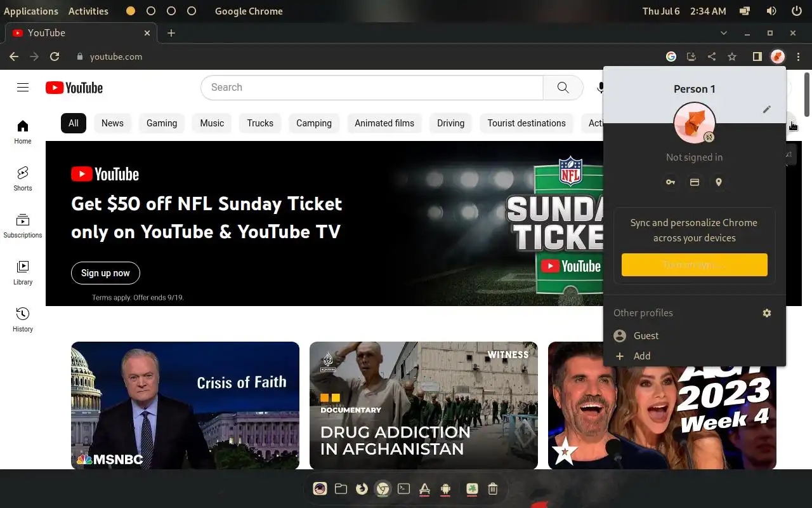Open the YouTube hamburger guide menu
The image size is (812, 508).
click(23, 88)
